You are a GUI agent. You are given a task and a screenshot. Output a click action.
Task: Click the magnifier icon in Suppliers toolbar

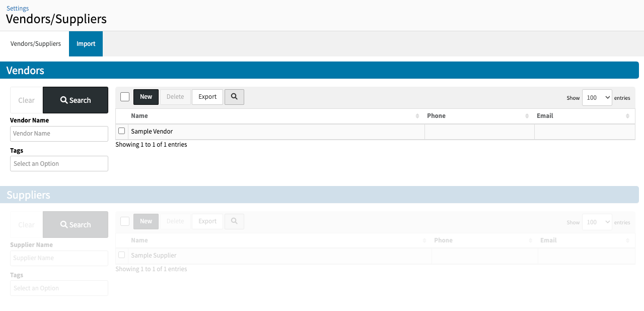click(x=234, y=221)
